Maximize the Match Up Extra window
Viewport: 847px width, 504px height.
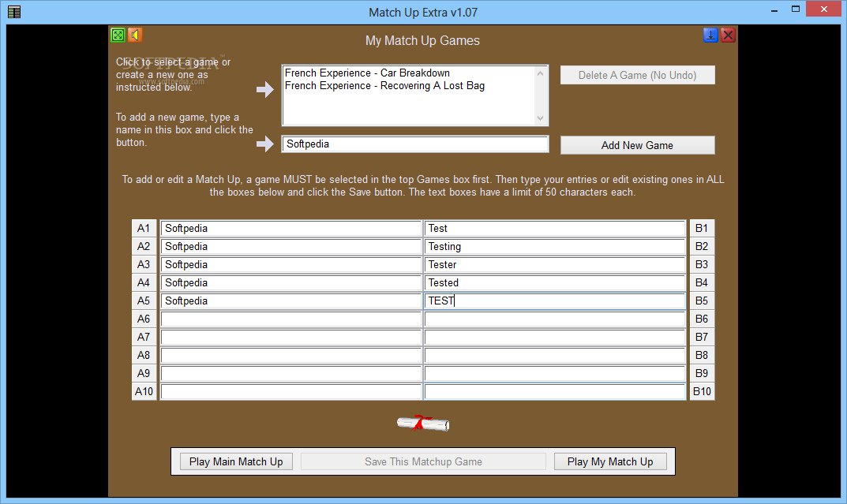pos(796,9)
